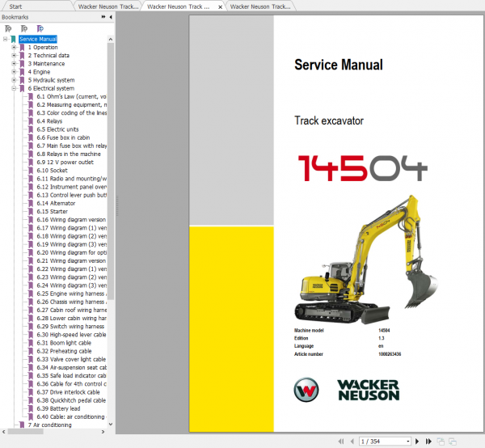Open the 6 Electrical system bookmark

click(51, 88)
